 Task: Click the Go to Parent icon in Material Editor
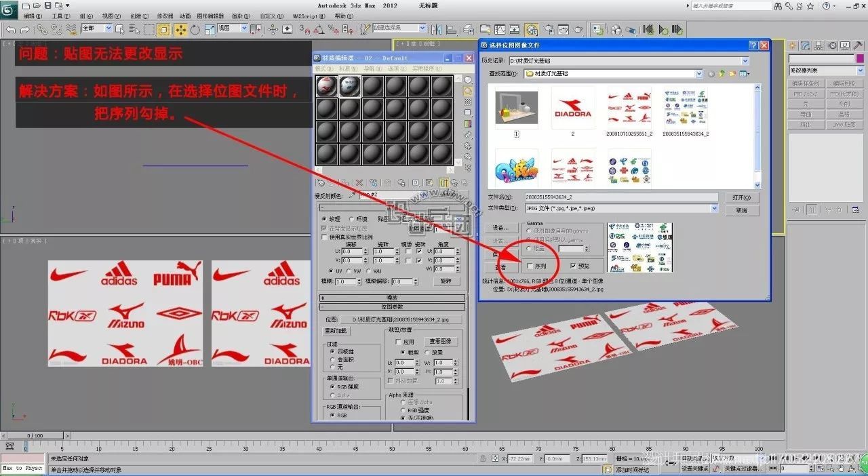click(x=456, y=182)
